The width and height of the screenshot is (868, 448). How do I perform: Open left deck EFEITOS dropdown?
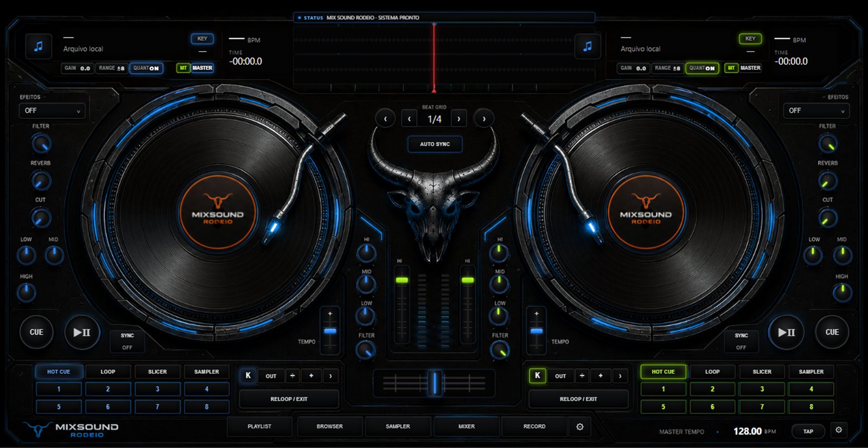coord(52,111)
